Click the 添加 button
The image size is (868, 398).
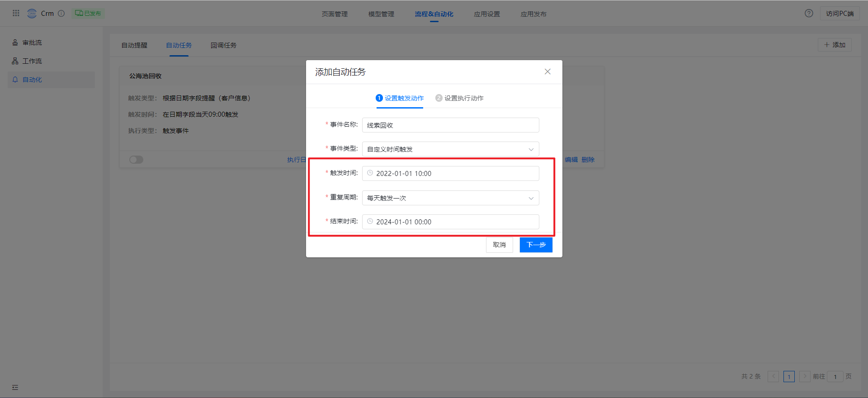click(x=835, y=45)
